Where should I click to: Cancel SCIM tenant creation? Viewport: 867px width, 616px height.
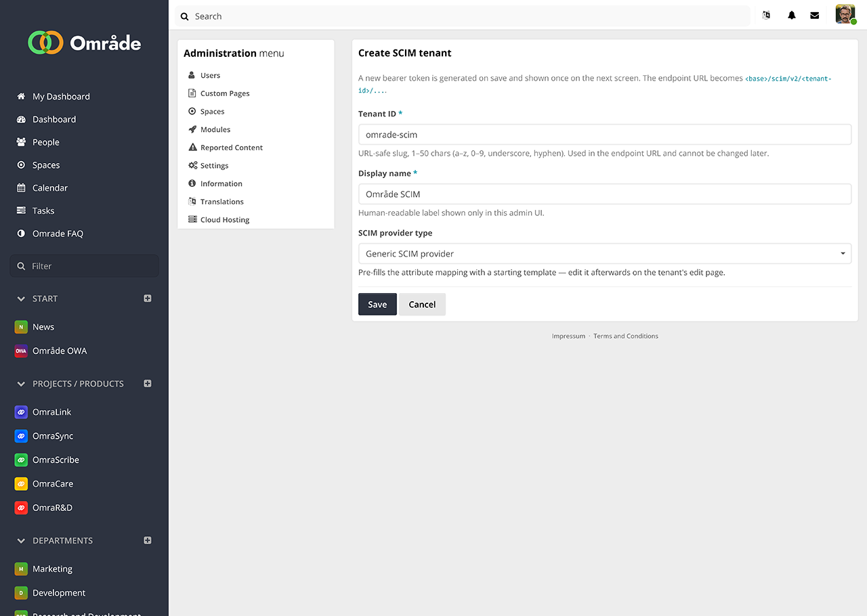click(422, 304)
